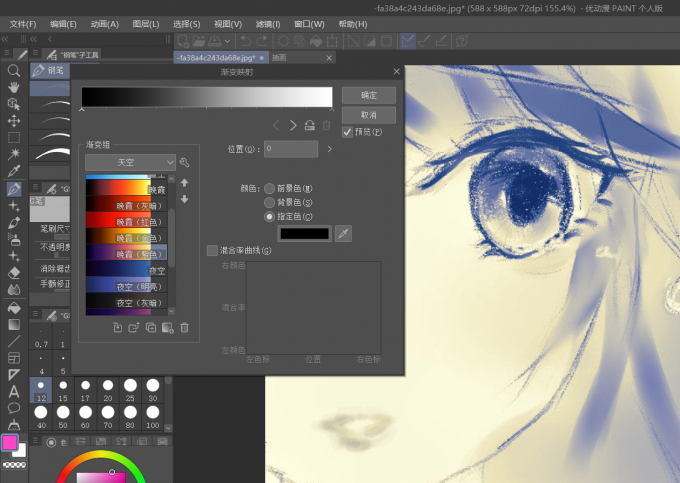Select brush size 25 preset
The width and height of the screenshot is (680, 483).
tap(130, 390)
